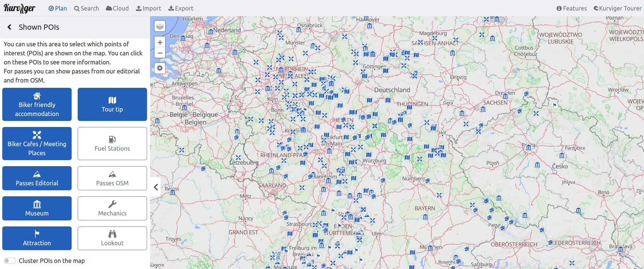
Task: Open the Features link
Action: coord(572,8)
